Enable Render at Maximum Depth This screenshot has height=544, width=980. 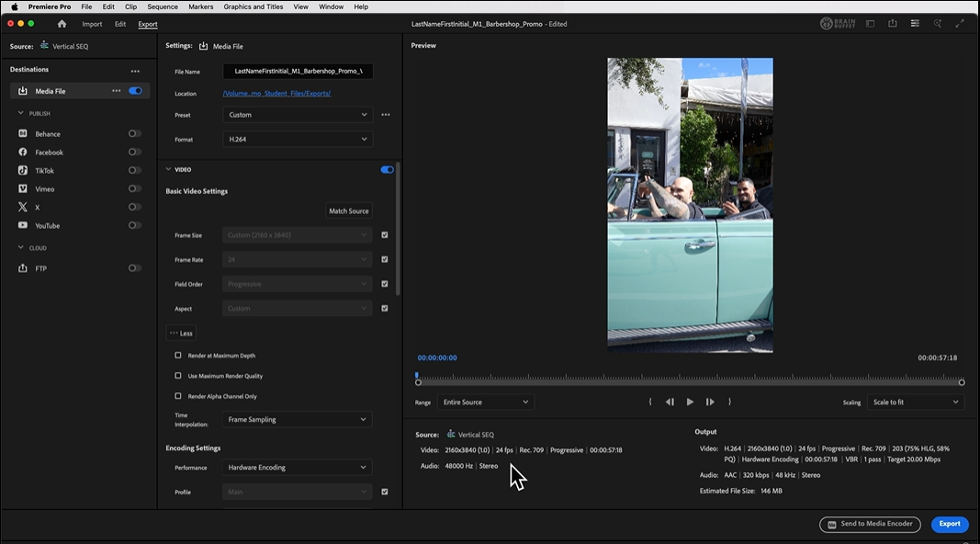pyautogui.click(x=177, y=356)
